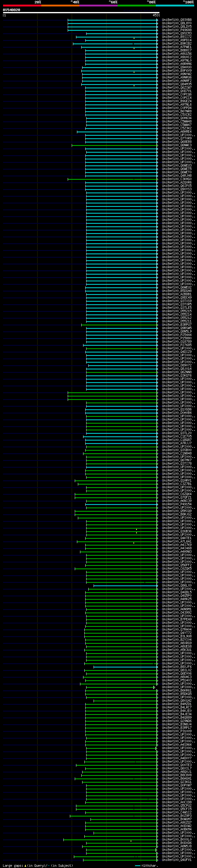Screen dimensions: 197x868
Task: Click cyan alignment bar for UniRef100_B8XJF6
Action: pos(125,667)
